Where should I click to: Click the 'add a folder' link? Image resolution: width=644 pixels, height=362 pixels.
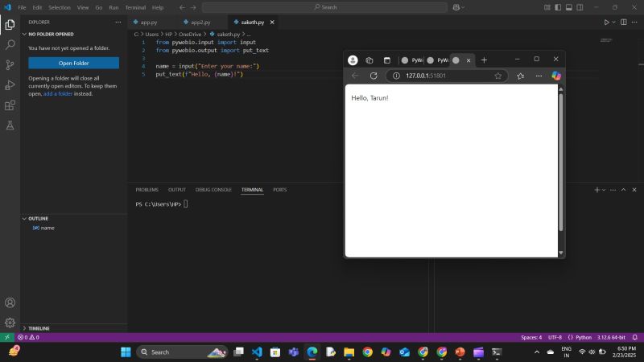pyautogui.click(x=58, y=94)
